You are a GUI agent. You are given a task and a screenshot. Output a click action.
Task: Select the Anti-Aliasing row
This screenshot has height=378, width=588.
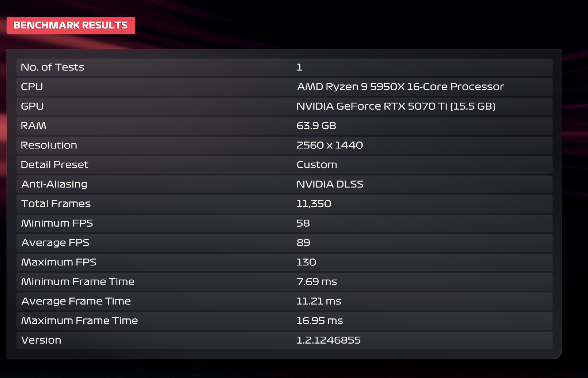284,184
